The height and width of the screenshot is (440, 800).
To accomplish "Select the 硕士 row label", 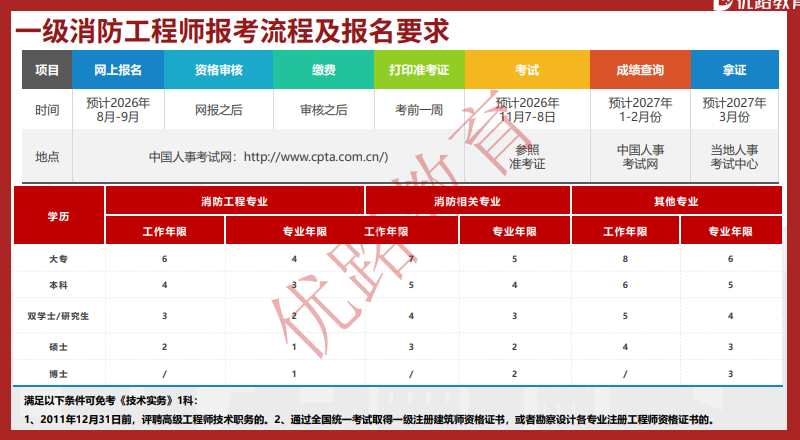I will click(x=58, y=347).
